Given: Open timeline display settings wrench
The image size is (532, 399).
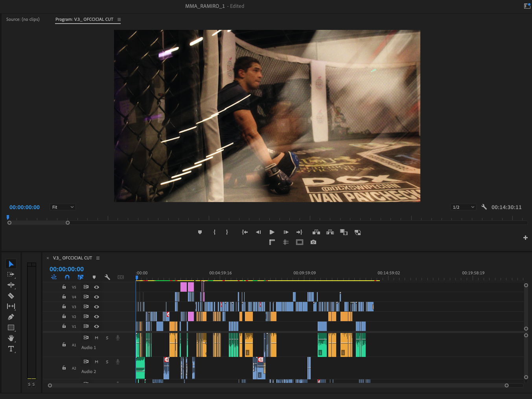Looking at the screenshot, I should coord(107,277).
